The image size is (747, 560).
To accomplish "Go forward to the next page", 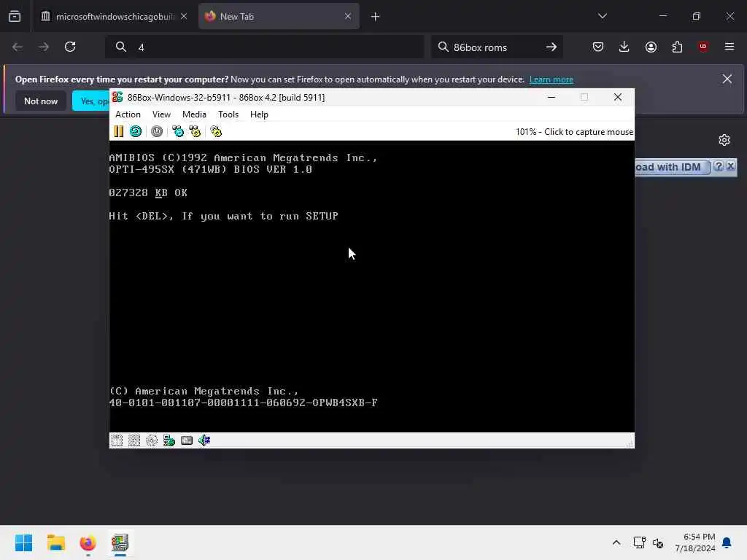I will pyautogui.click(x=43, y=47).
